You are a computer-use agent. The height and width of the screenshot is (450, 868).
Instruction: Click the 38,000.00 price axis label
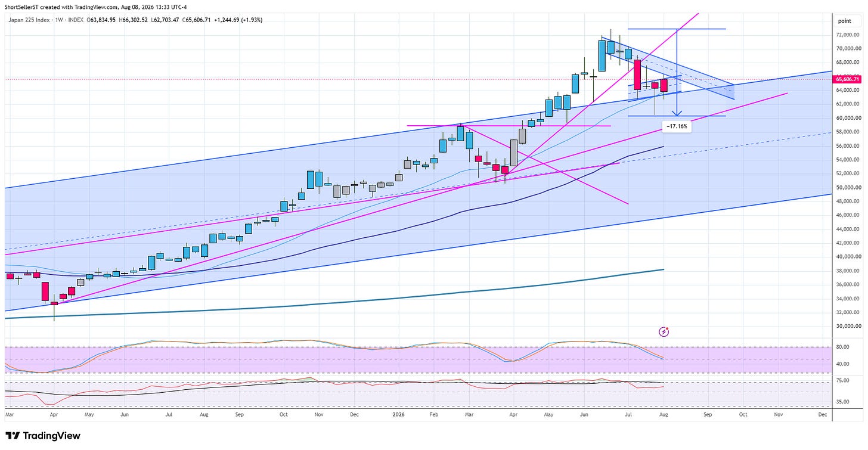(847, 271)
